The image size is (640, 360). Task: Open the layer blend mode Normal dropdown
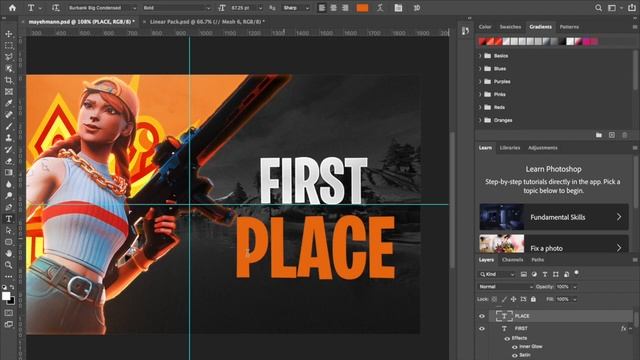(x=506, y=287)
